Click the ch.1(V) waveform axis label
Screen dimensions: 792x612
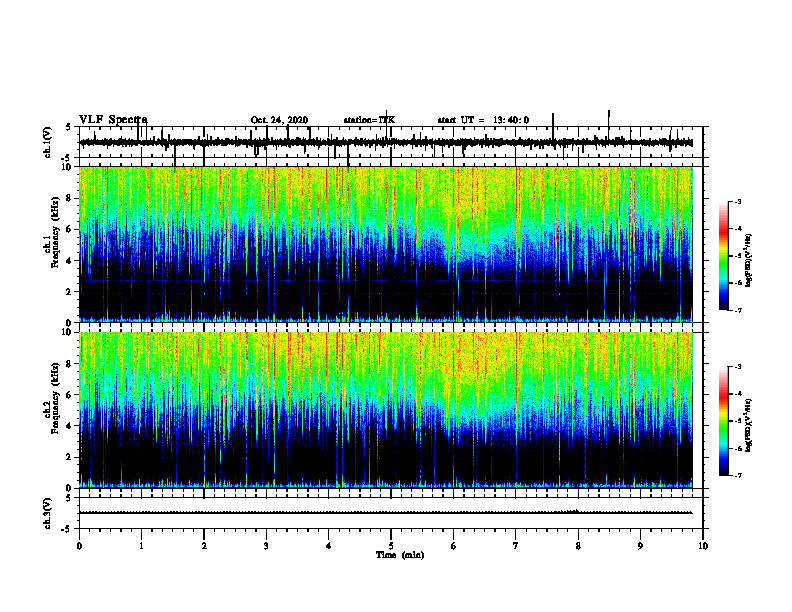(48, 142)
